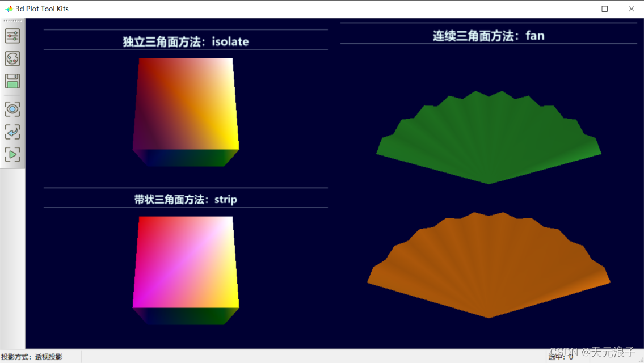This screenshot has width=644, height=363.
Task: Click the save icon in sidebar
Action: (x=12, y=81)
